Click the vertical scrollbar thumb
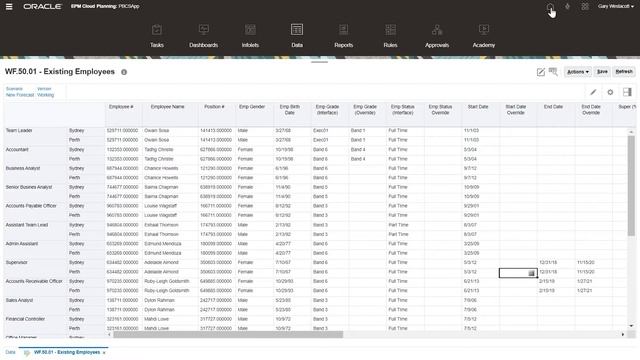 coord(631,186)
